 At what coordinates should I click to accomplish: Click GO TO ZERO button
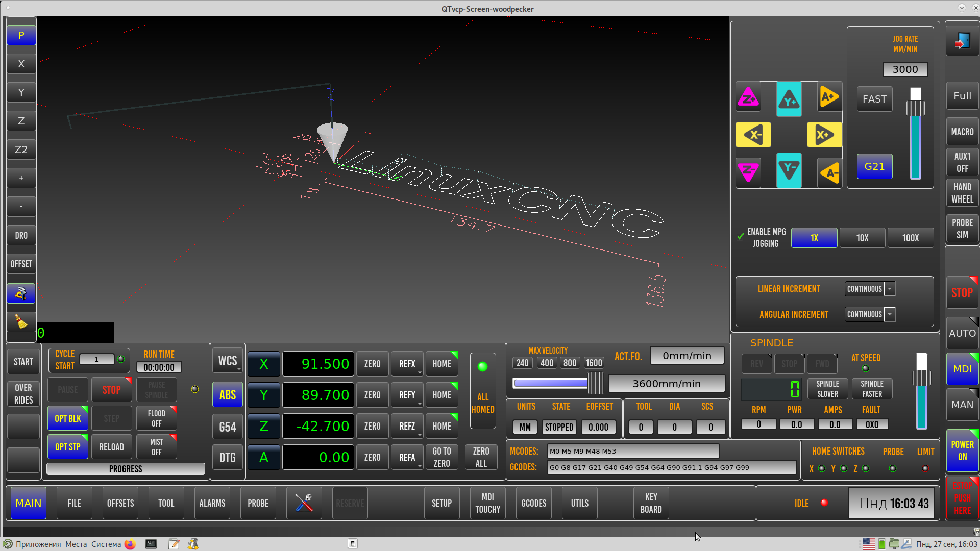442,457
